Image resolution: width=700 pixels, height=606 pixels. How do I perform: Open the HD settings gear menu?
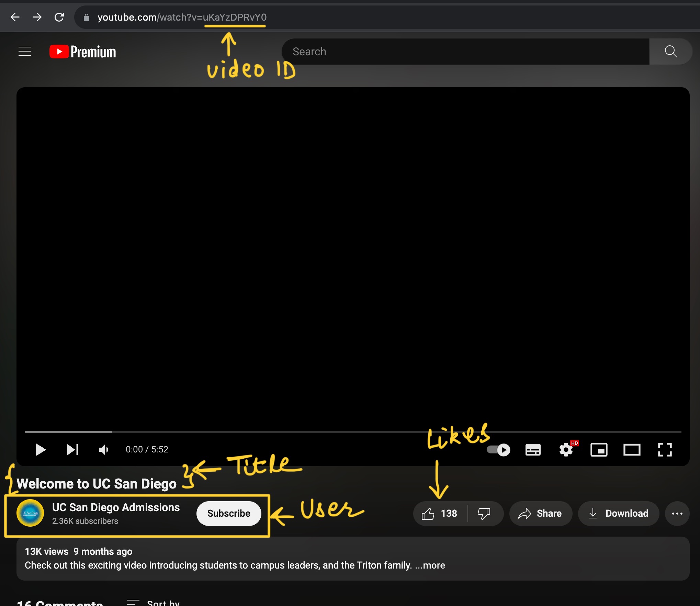pyautogui.click(x=566, y=449)
